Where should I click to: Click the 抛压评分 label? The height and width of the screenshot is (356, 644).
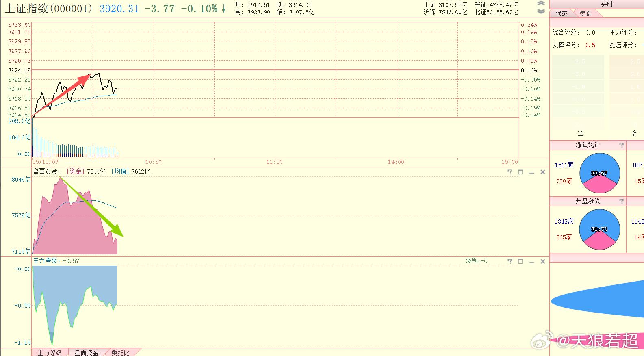623,45
